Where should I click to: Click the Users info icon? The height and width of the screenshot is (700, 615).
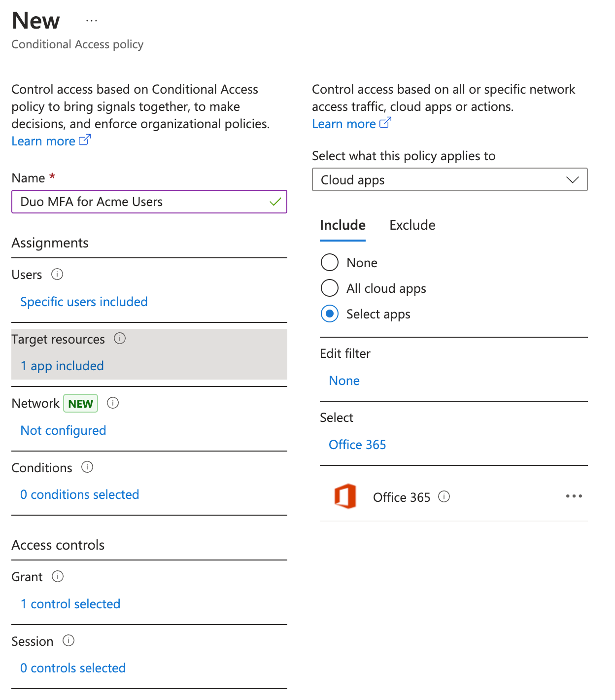click(57, 275)
